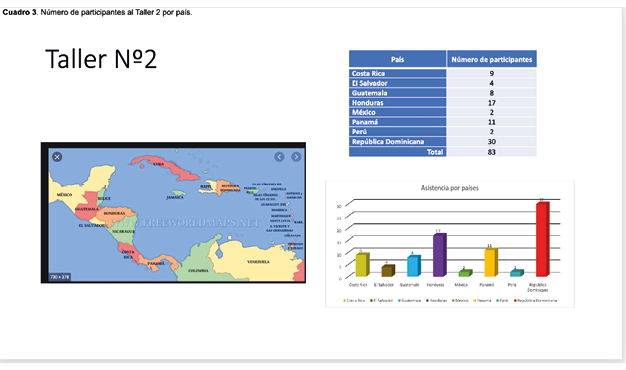626x370 pixels.
Task: Select the Número de participantes header cell
Action: [492, 59]
